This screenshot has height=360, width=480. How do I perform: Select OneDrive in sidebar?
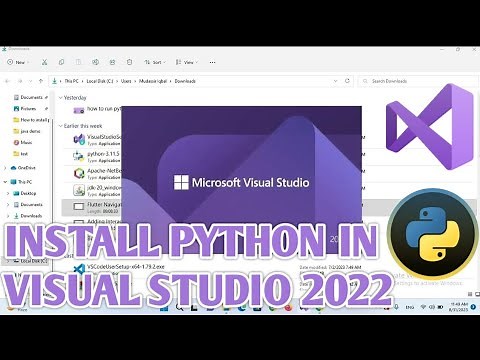pyautogui.click(x=23, y=168)
